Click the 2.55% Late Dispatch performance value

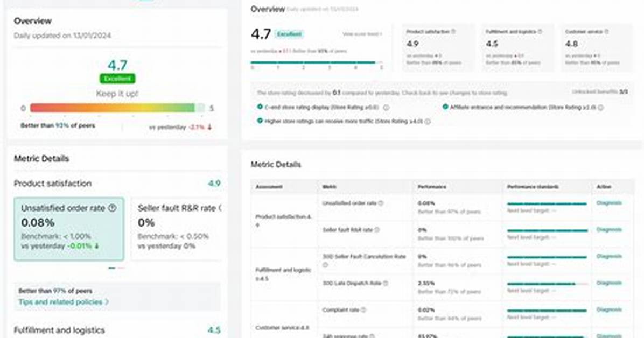pyautogui.click(x=426, y=283)
